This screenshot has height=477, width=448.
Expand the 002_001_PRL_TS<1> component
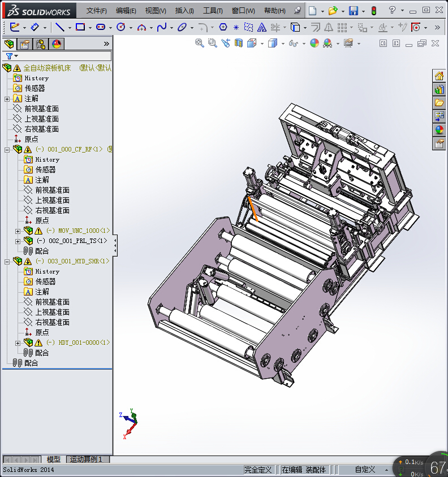(x=18, y=241)
